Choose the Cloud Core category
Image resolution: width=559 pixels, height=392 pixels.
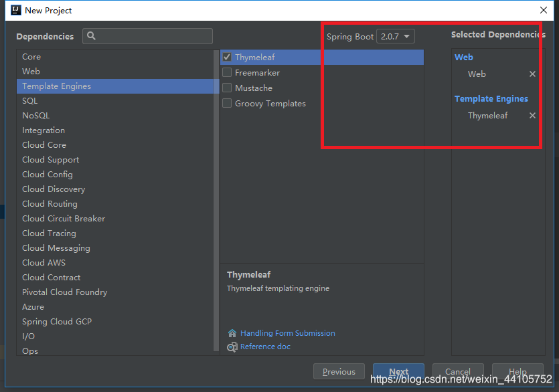pyautogui.click(x=115, y=145)
